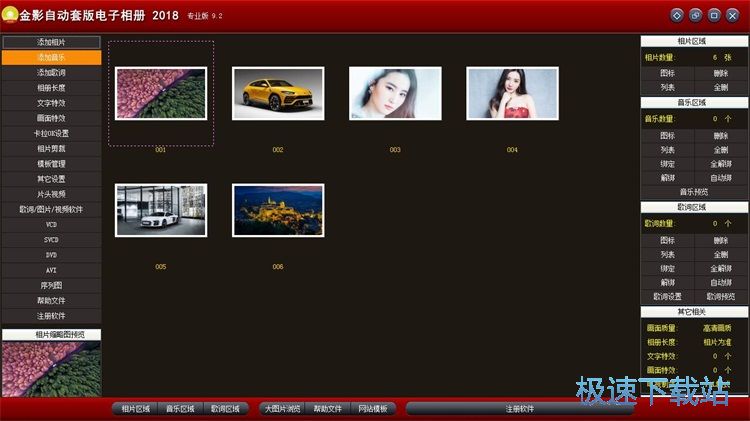This screenshot has height=421, width=750.
Task: Click 歌词/图片/视频软件 sidebar entry
Action: click(51, 210)
